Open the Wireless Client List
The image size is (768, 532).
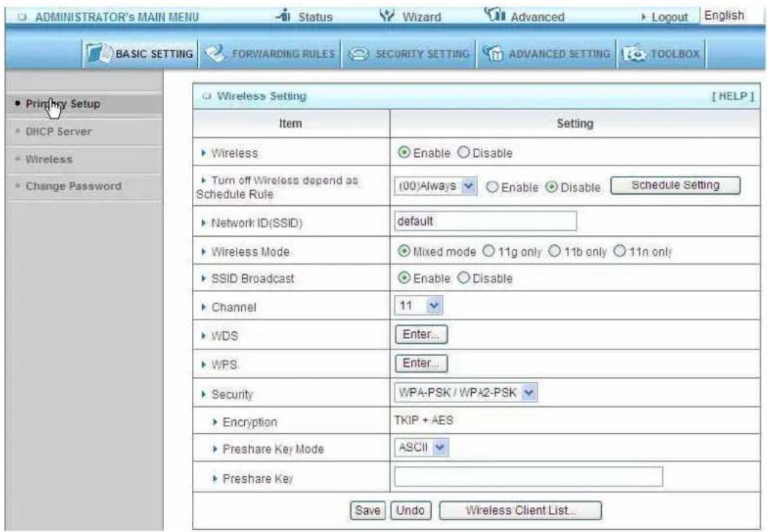click(520, 511)
